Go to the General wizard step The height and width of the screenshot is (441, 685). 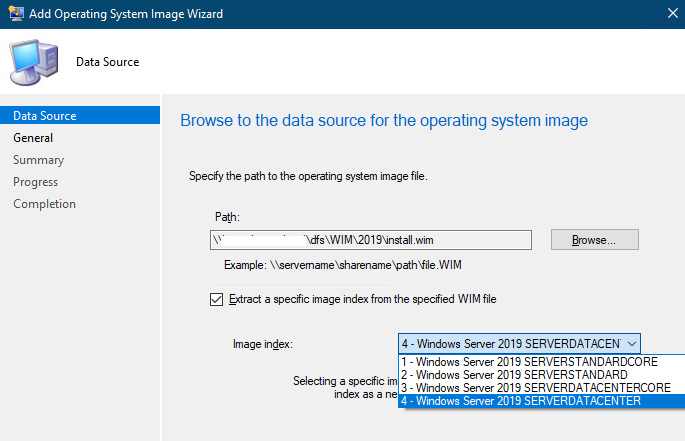click(x=33, y=138)
